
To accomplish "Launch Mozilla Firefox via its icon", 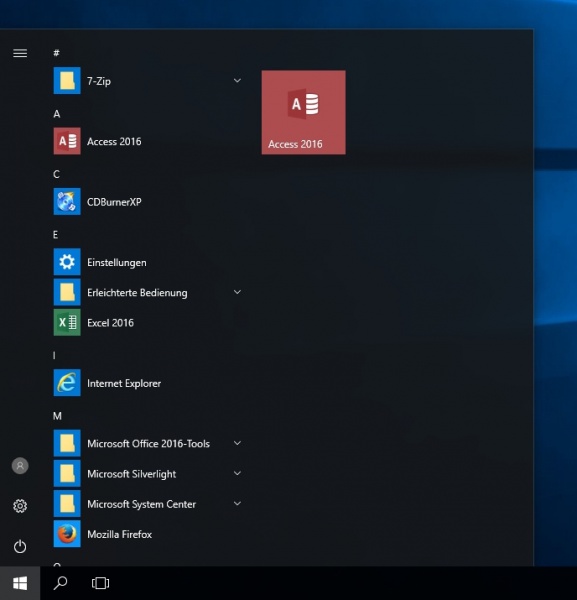I will click(x=67, y=534).
